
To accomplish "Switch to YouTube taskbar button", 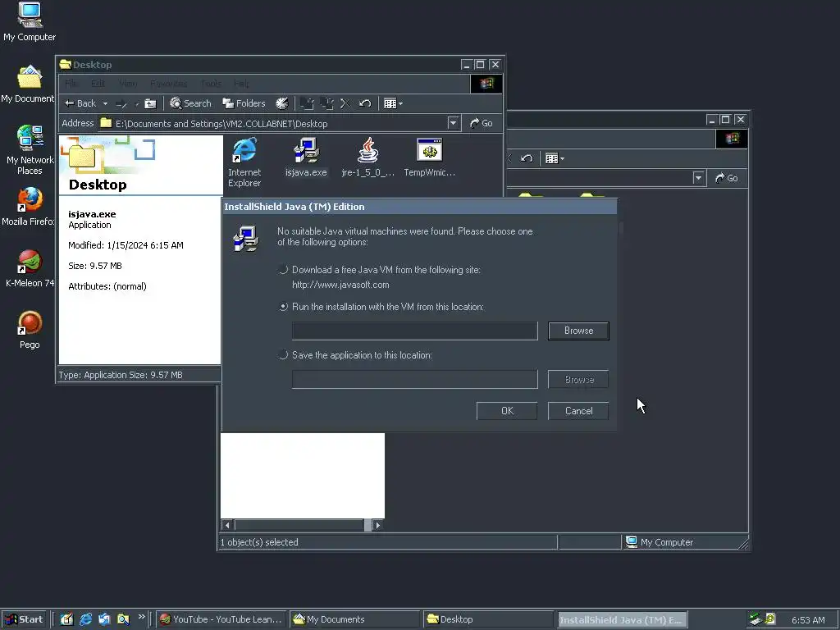I will [x=221, y=619].
